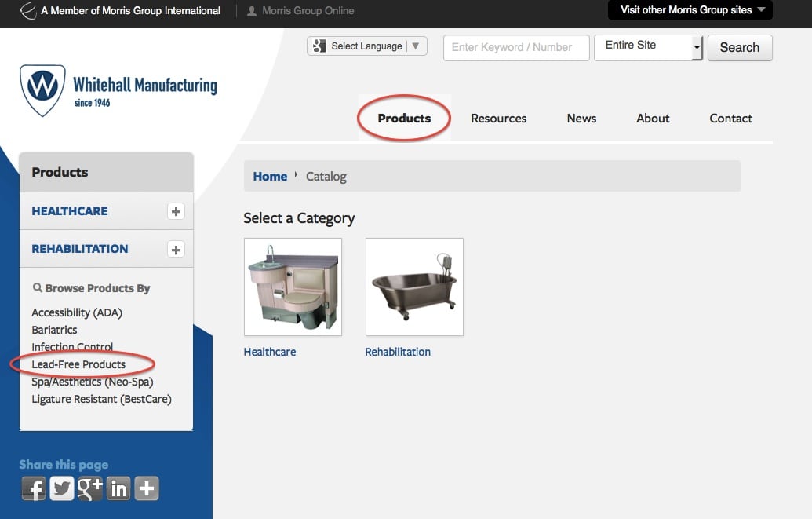Screen dimensions: 812x519
Task: Expand the REHABILITATION category plus button
Action: tap(176, 250)
